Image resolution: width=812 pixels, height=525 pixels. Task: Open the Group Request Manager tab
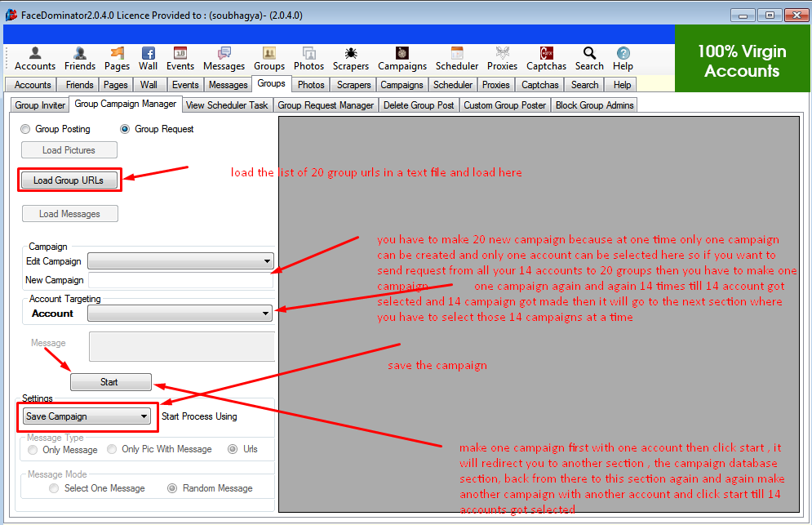tap(326, 105)
